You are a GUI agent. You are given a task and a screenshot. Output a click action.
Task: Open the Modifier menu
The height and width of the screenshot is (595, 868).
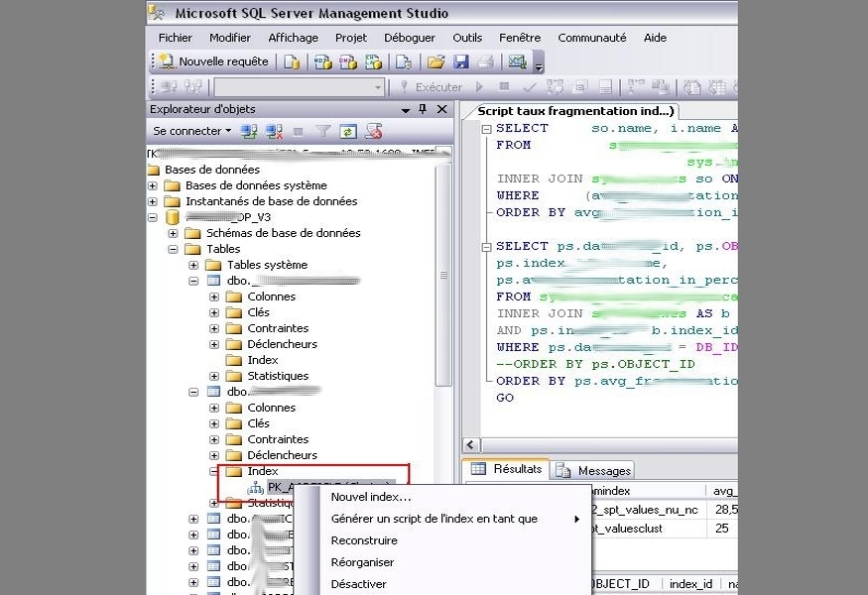click(x=230, y=38)
